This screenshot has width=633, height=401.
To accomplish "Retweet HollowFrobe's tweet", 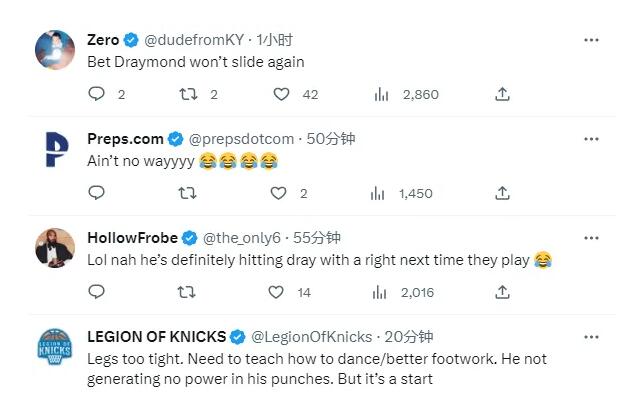I will (187, 292).
